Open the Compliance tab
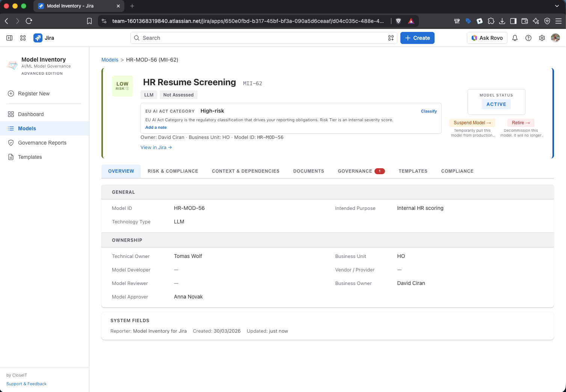 [457, 171]
